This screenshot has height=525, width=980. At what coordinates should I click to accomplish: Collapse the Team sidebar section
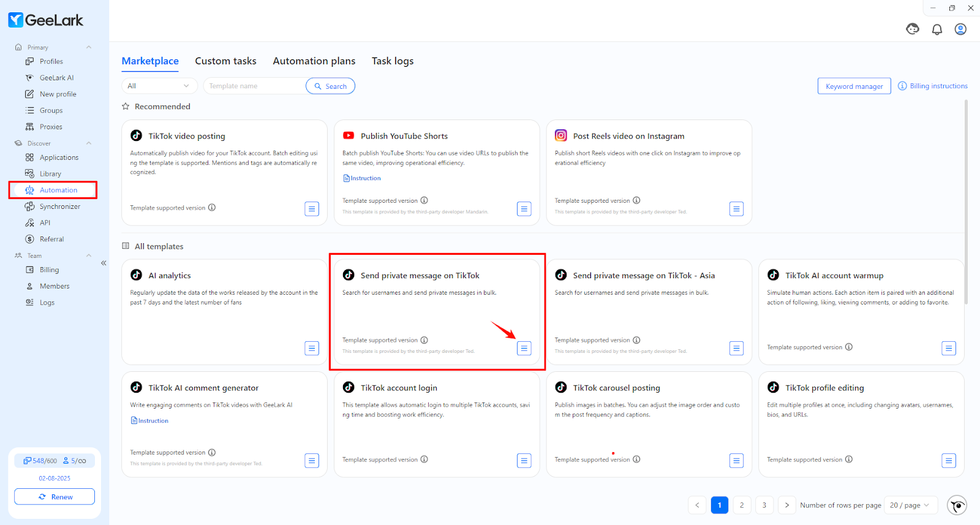(x=89, y=255)
